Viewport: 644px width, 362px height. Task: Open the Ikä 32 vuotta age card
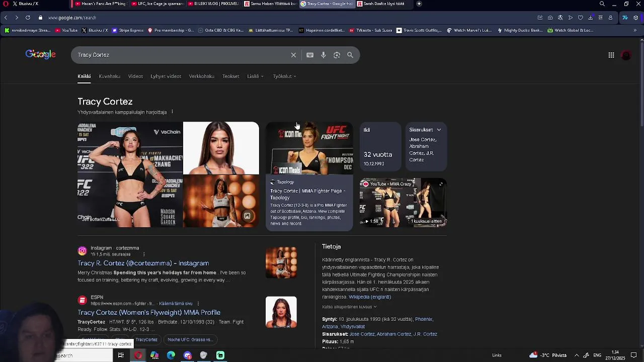coord(380,146)
